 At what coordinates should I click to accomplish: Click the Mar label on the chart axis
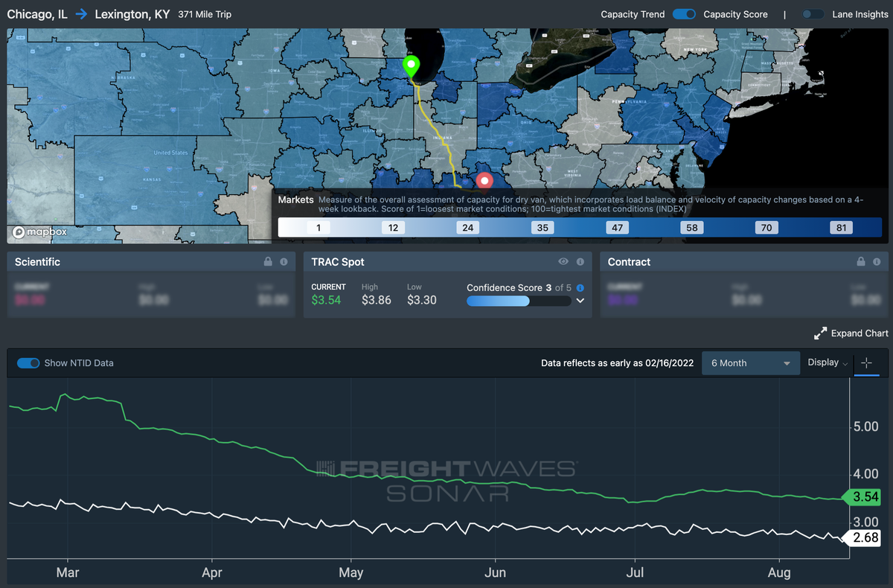(68, 573)
